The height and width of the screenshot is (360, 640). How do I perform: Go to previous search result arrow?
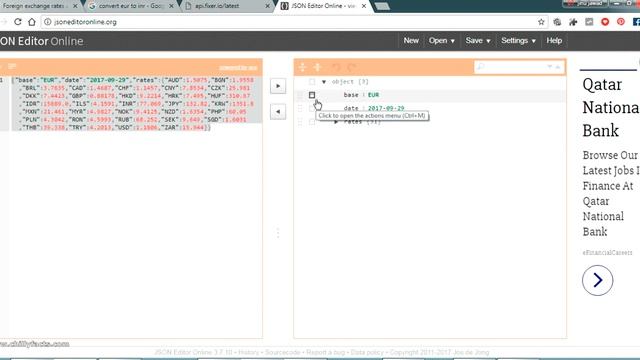click(x=558, y=67)
